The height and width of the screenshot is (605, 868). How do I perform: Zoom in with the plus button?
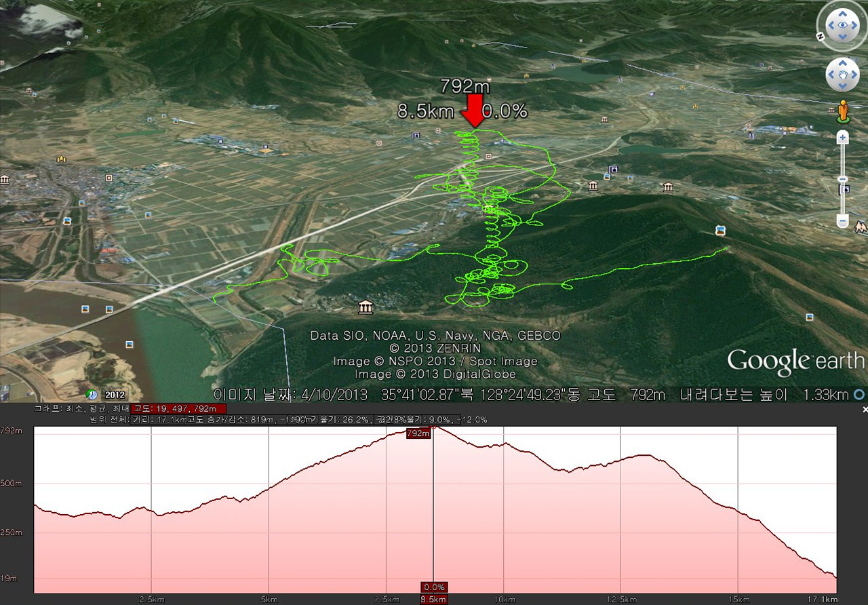pyautogui.click(x=843, y=138)
